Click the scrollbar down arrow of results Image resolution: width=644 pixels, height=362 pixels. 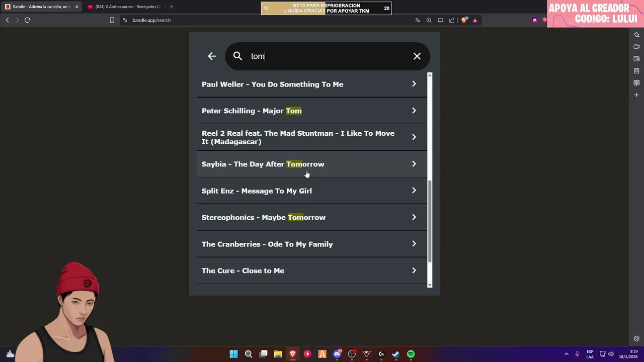point(430,285)
